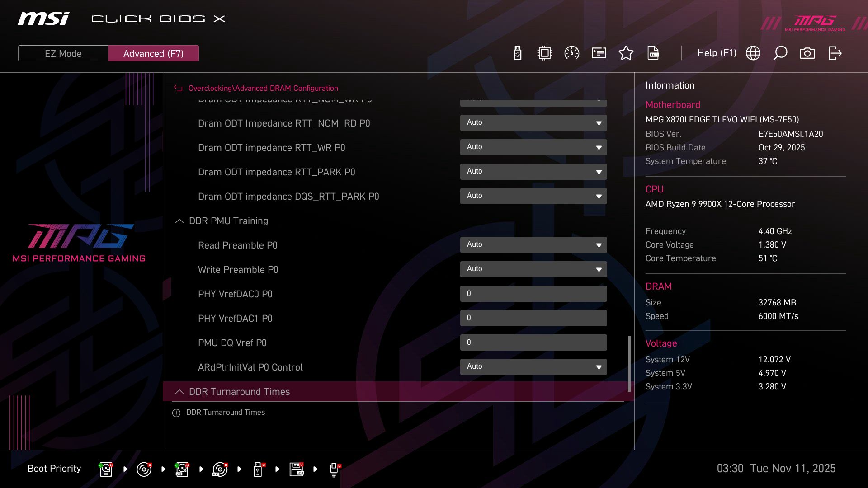The height and width of the screenshot is (488, 868).
Task: Open the Favorites star panel
Action: point(626,53)
